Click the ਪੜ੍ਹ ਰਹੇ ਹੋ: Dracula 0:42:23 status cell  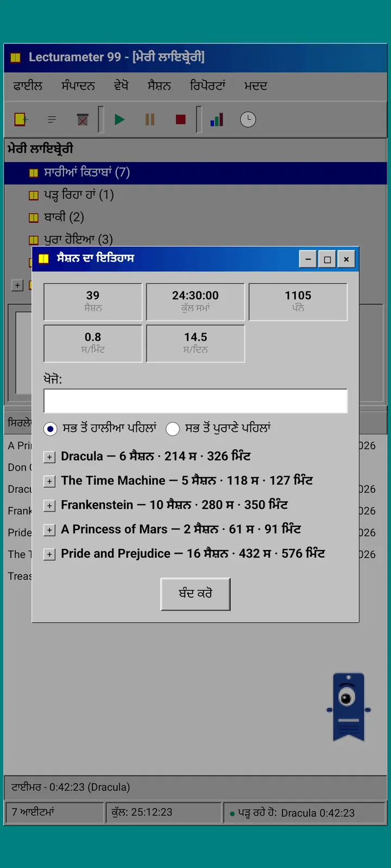(x=305, y=813)
